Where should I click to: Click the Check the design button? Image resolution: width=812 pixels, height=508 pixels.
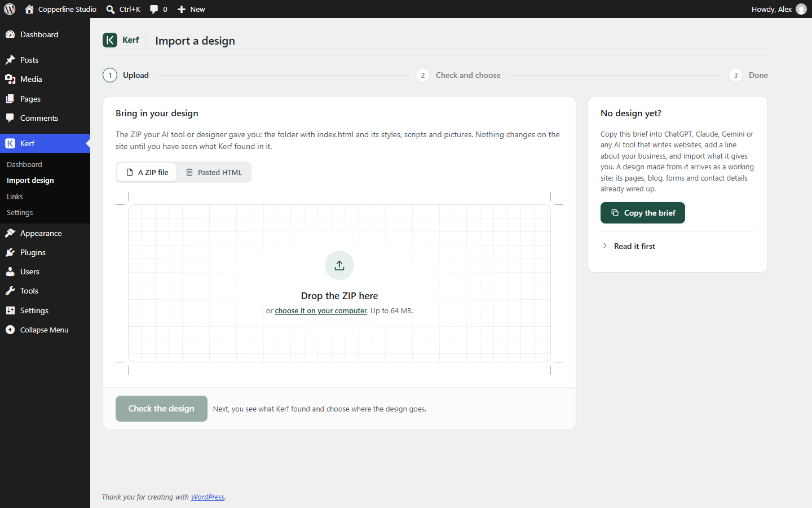[161, 409]
